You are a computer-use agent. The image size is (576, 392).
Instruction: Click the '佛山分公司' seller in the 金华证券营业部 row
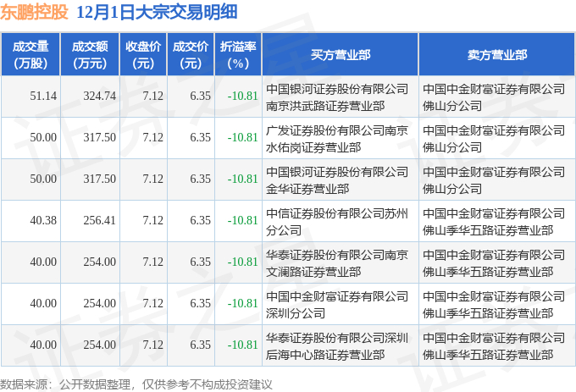tap(494, 180)
